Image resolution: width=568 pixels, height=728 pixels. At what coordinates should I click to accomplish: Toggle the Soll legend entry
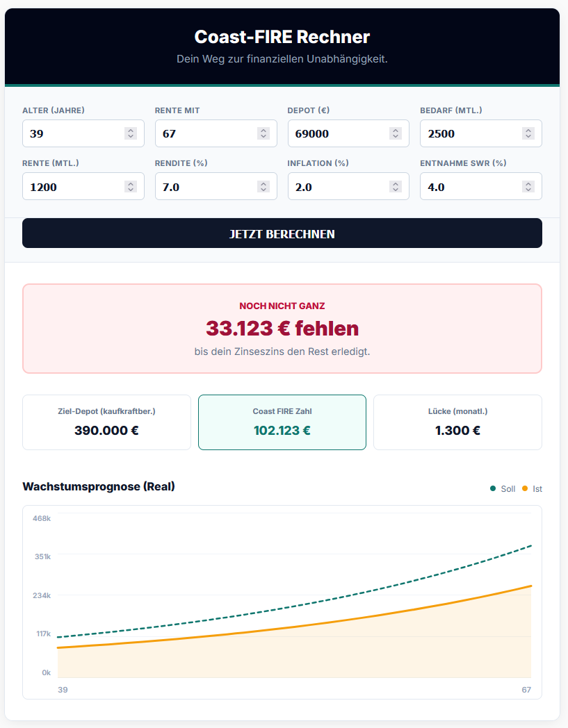pos(503,489)
